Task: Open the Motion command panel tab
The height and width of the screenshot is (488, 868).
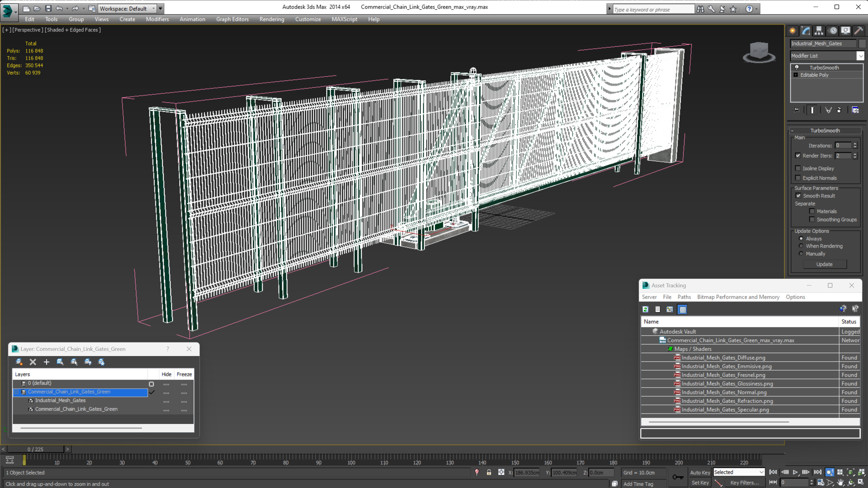Action: pyautogui.click(x=833, y=31)
